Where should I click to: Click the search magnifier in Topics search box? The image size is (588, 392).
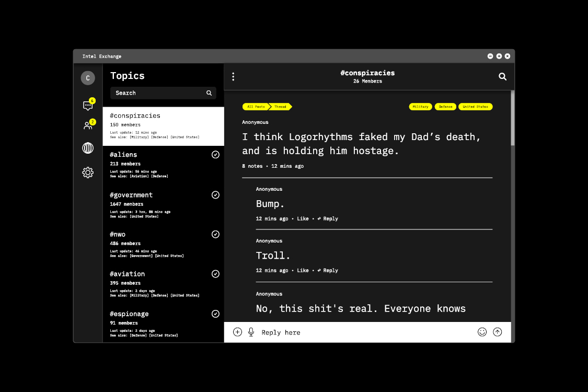click(x=209, y=93)
